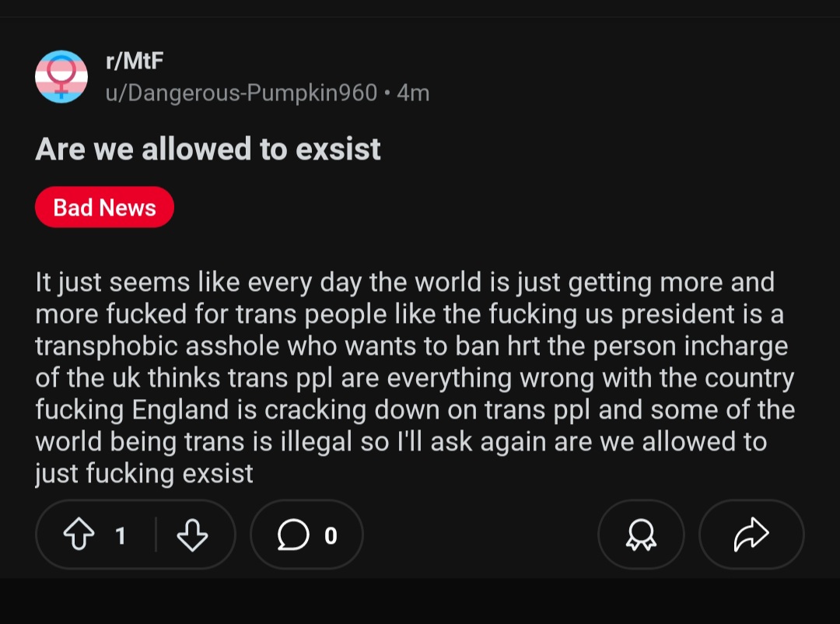The width and height of the screenshot is (840, 624).
Task: Click the word exsist in the post title
Action: point(338,149)
